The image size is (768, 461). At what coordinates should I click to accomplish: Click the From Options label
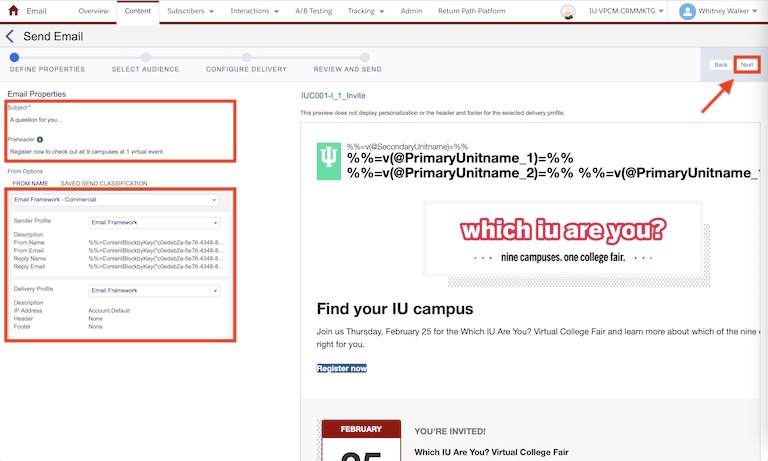point(25,171)
